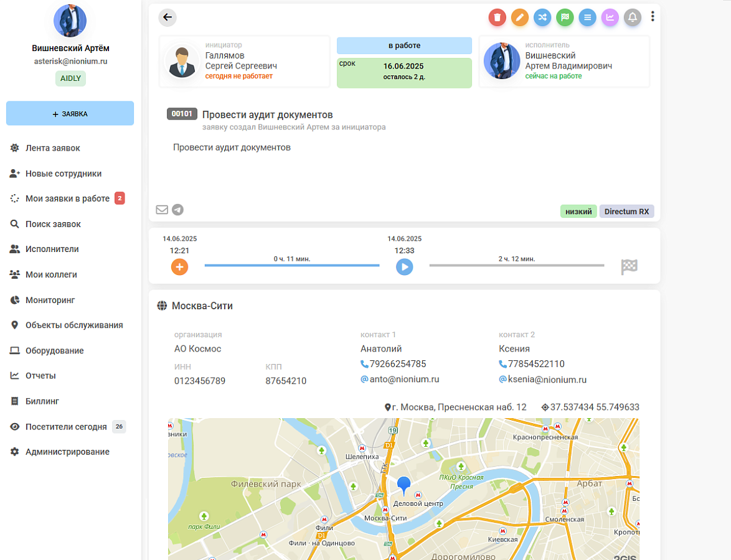Click the red delete trash icon
Viewport: 731px width, 560px height.
(x=497, y=17)
